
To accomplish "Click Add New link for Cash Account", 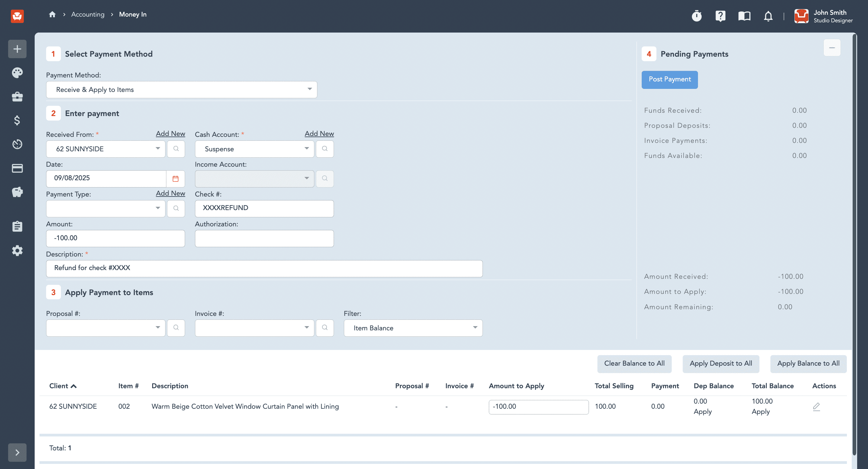I will (x=319, y=134).
